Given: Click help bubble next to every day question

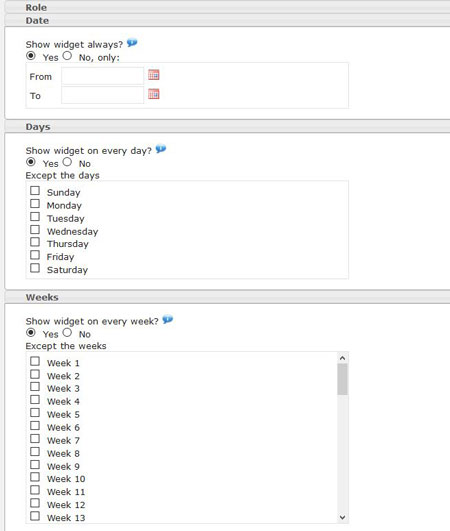Looking at the screenshot, I should (x=161, y=149).
